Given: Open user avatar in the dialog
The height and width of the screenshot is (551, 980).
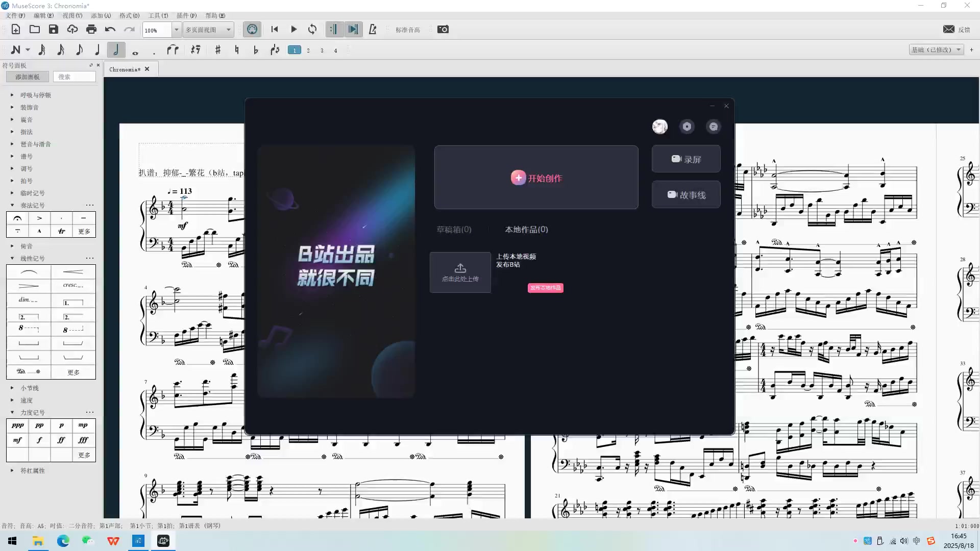Looking at the screenshot, I should pyautogui.click(x=659, y=127).
